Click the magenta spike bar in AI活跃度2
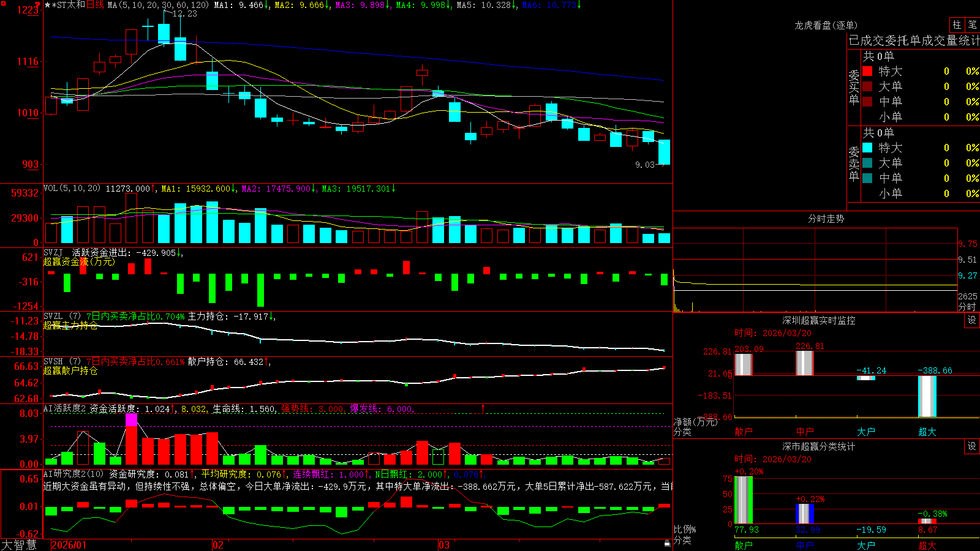The height and width of the screenshot is (551, 980). coord(131,419)
